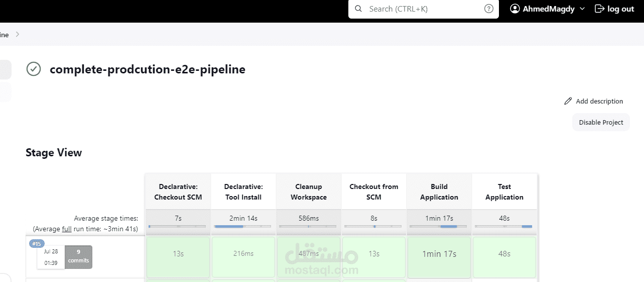
Task: Open search help question-mark icon
Action: point(488,9)
